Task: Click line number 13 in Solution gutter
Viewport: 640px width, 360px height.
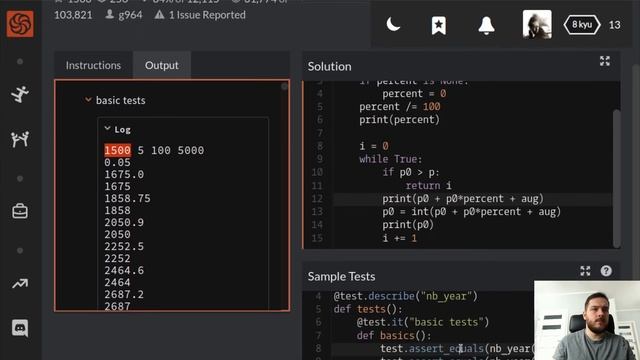Action: pos(317,211)
